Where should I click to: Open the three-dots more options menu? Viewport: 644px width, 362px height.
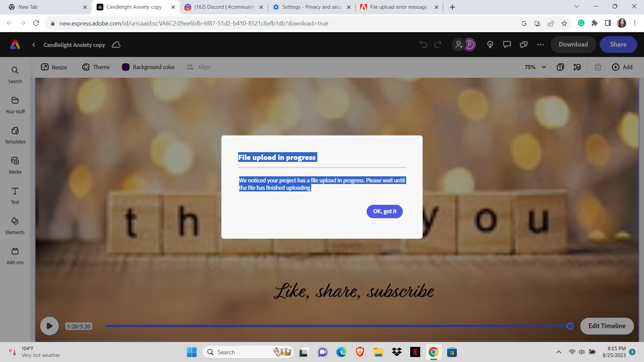point(540,45)
